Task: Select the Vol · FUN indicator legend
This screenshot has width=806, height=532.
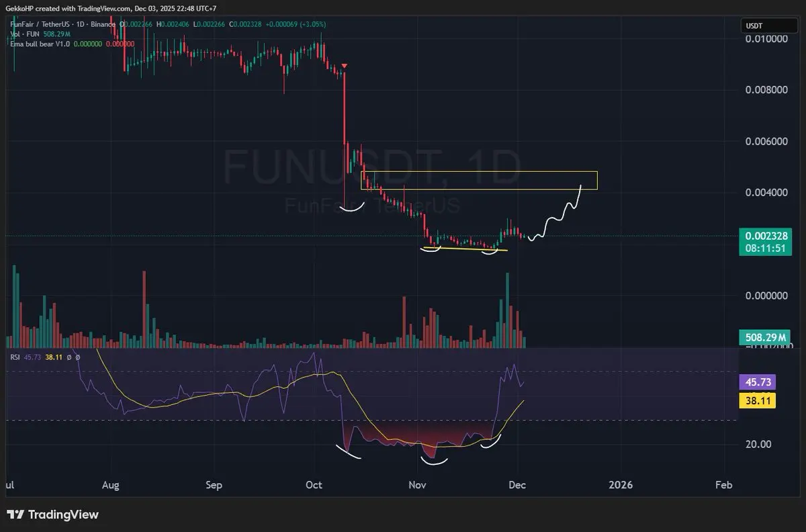Action: point(25,34)
